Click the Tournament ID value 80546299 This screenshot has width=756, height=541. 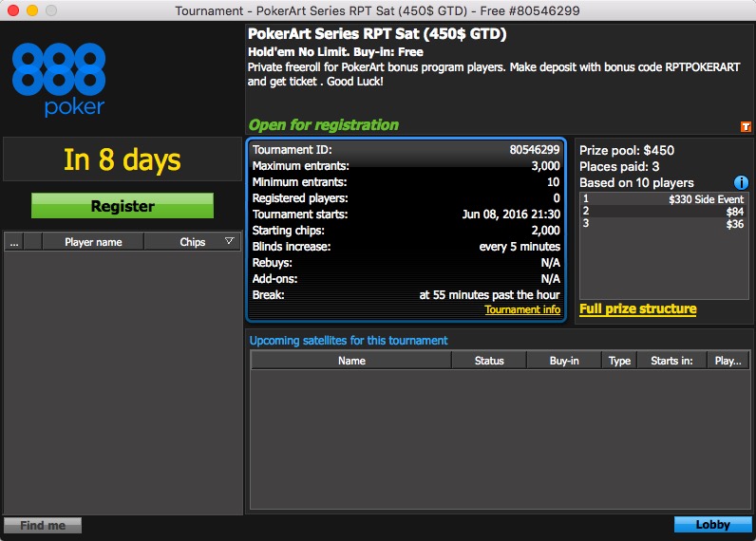[x=535, y=150]
